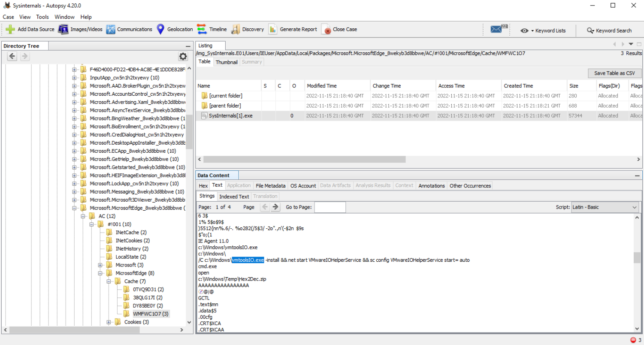Open the Directory Tree settings gear
Screen dimensions: 644x345
pos(183,56)
